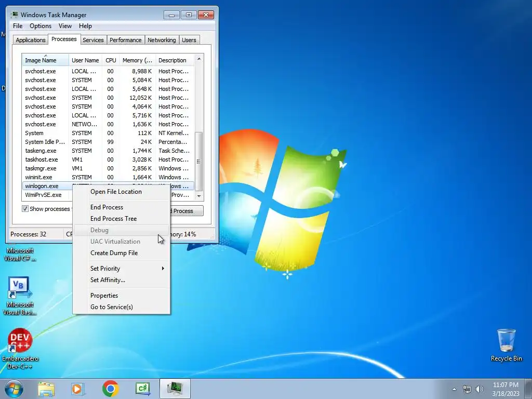
Task: Select svchost.exe row owned by NETWO...
Action: [108, 125]
